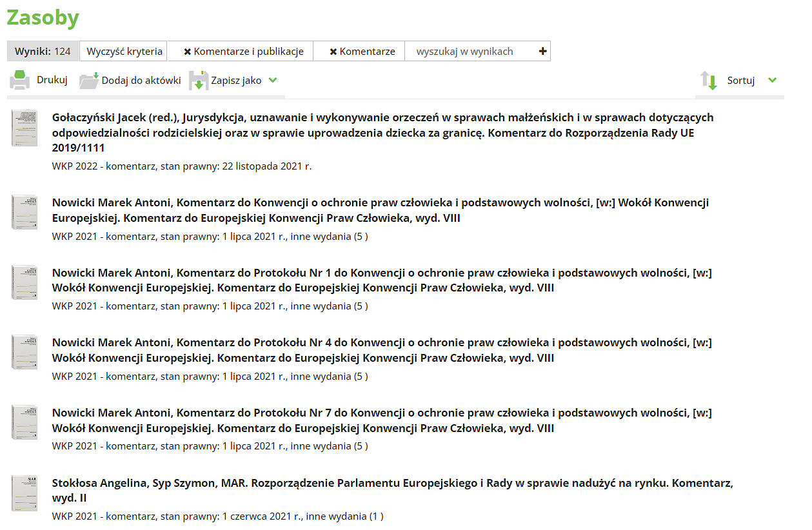The height and width of the screenshot is (530, 812).
Task: Open Nowicki's Komentarz do Protokołu Nr 4
Action: 382,350
